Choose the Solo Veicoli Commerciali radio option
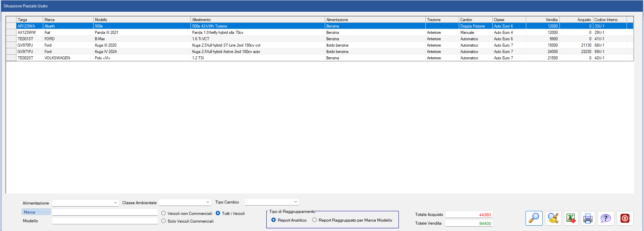 [x=164, y=221]
